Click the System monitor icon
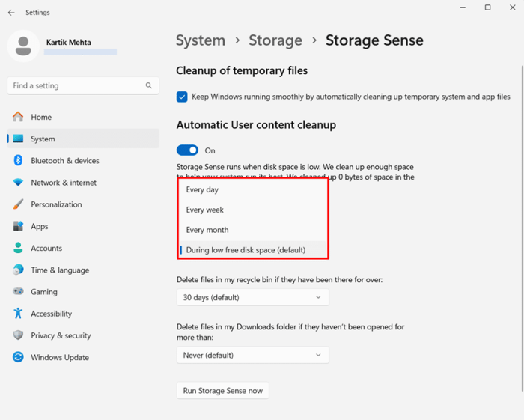The image size is (524, 420). click(x=18, y=139)
